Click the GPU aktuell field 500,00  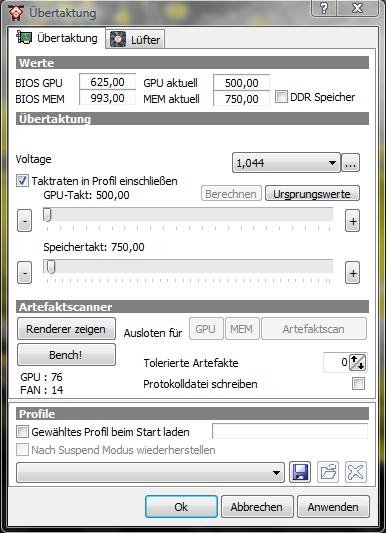pos(241,83)
